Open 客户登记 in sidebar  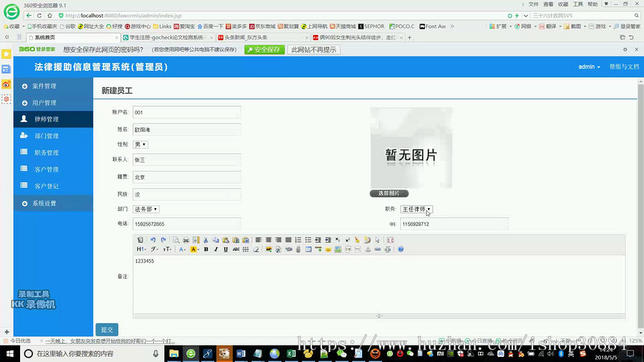click(x=54, y=186)
